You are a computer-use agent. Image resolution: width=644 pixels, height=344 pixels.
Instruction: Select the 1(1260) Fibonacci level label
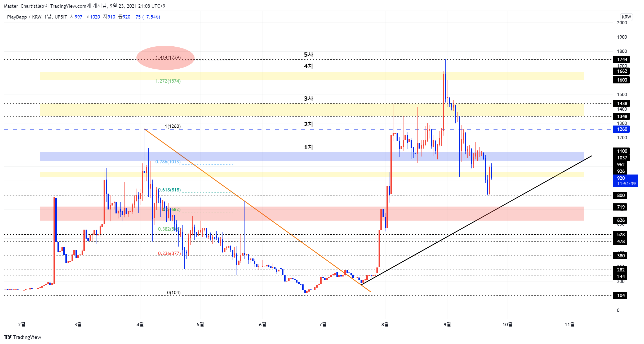click(173, 126)
